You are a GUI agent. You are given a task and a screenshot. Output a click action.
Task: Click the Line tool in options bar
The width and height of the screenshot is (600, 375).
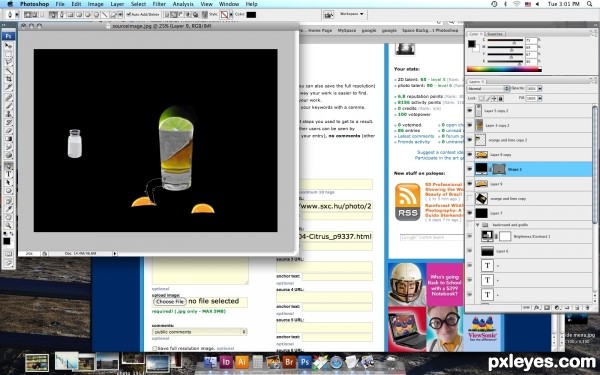[x=104, y=15]
